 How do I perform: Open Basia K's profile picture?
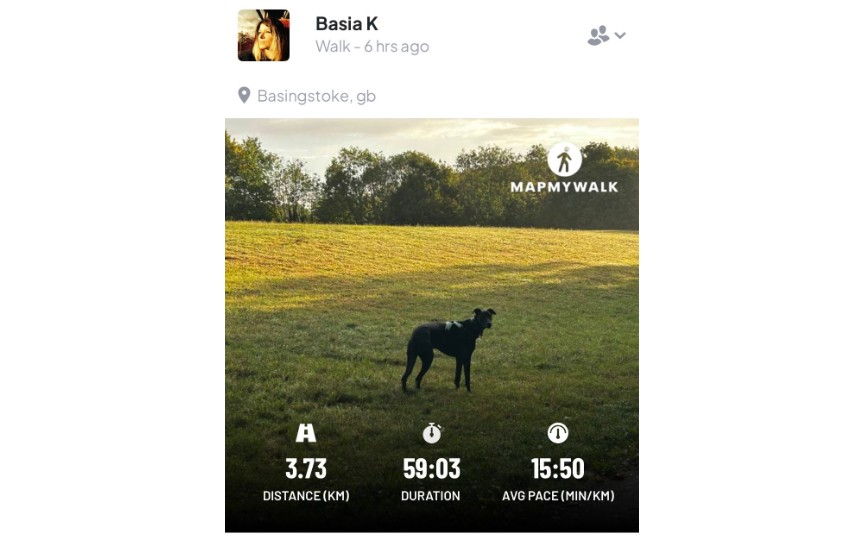(x=263, y=35)
